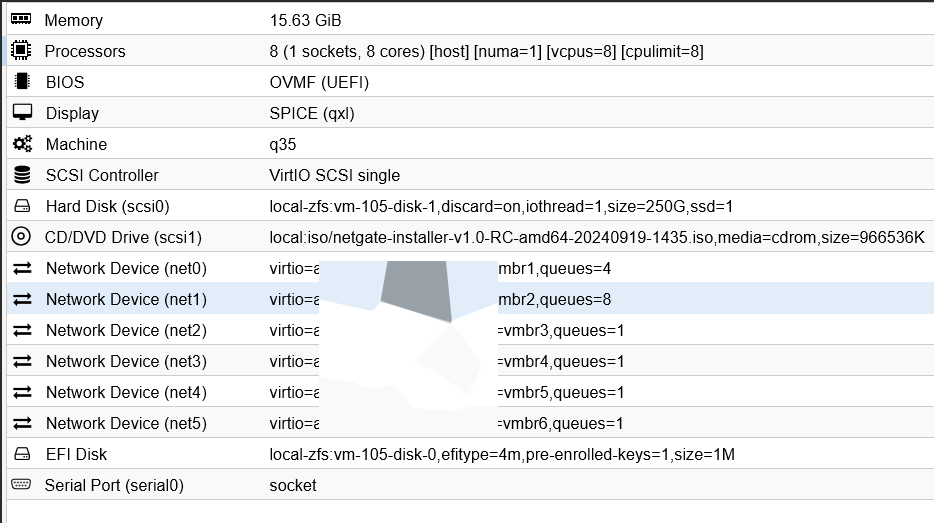Click the Memory row icon

tap(22, 20)
